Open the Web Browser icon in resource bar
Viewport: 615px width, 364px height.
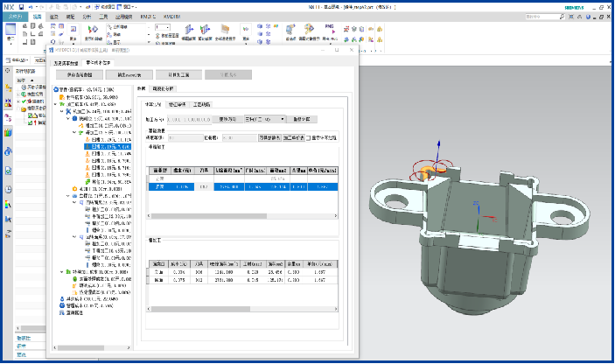(8, 151)
